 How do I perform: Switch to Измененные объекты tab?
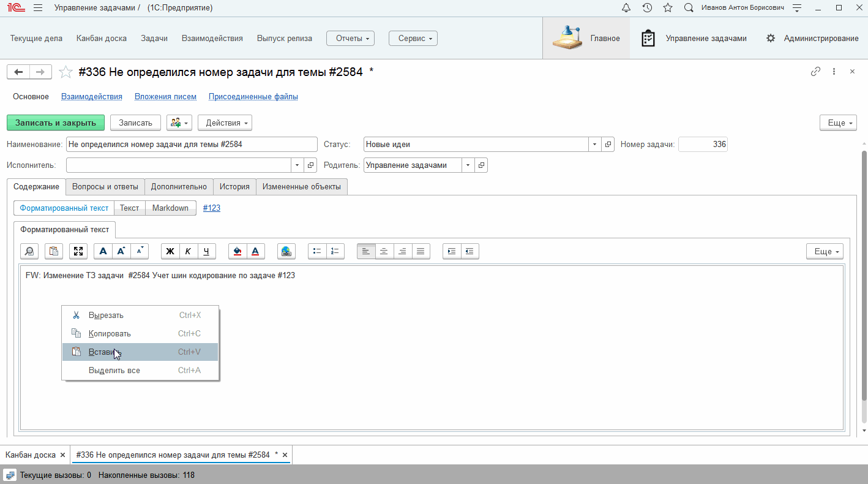tap(302, 187)
